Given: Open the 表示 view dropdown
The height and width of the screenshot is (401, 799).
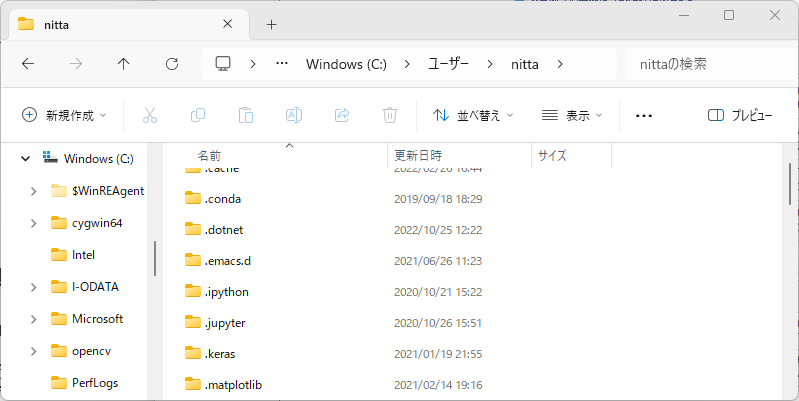Looking at the screenshot, I should click(572, 115).
